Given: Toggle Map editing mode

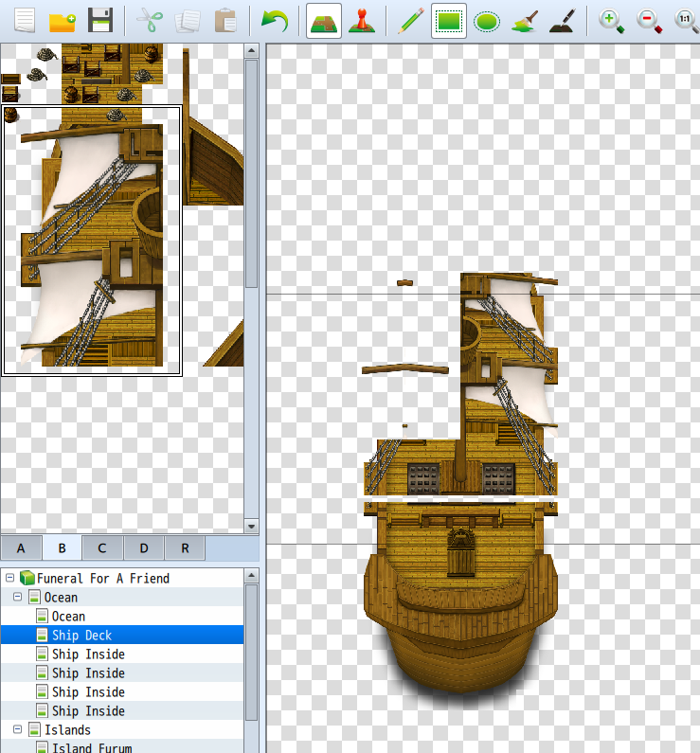Looking at the screenshot, I should [324, 21].
